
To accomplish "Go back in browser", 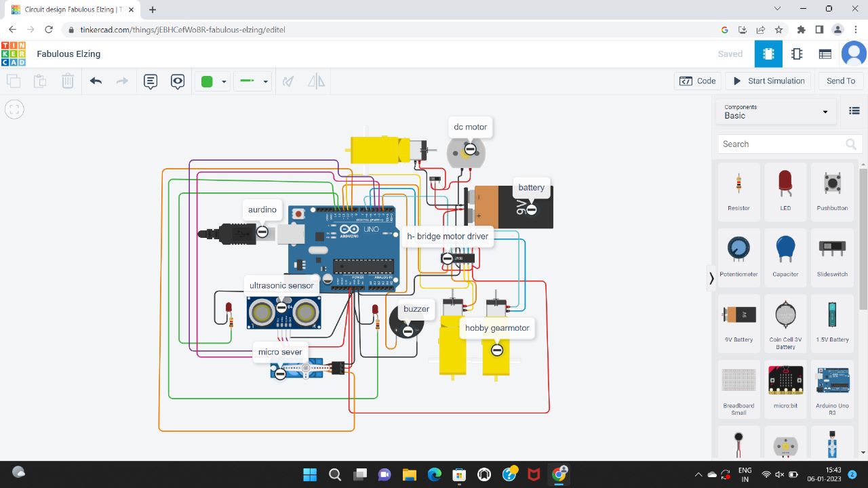I will (12, 30).
